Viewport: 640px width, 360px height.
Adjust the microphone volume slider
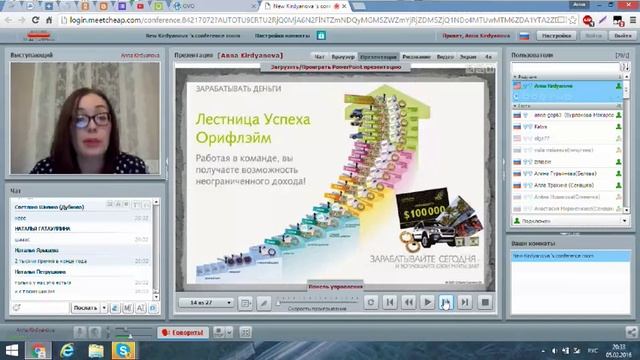click(133, 329)
